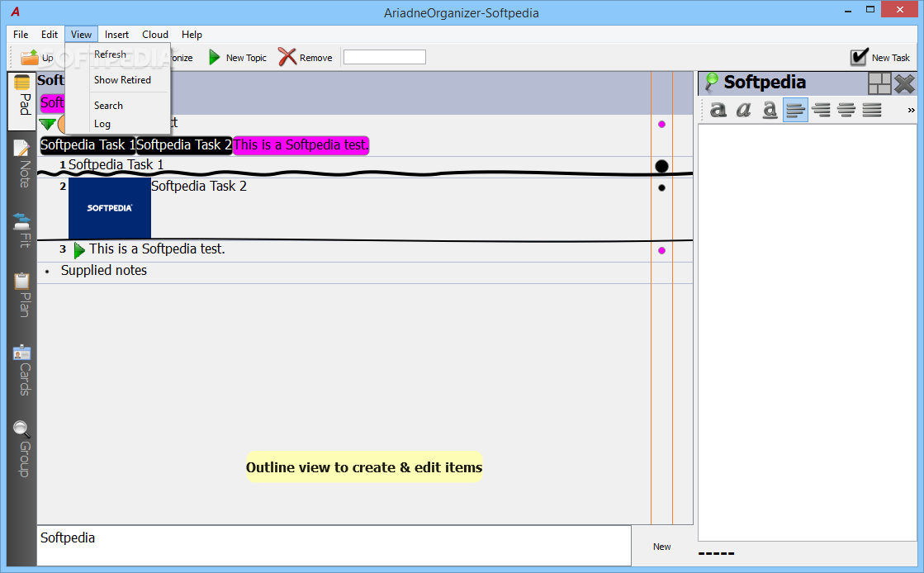Click the black Softpedia Task 1 tag
The height and width of the screenshot is (573, 924).
[88, 145]
